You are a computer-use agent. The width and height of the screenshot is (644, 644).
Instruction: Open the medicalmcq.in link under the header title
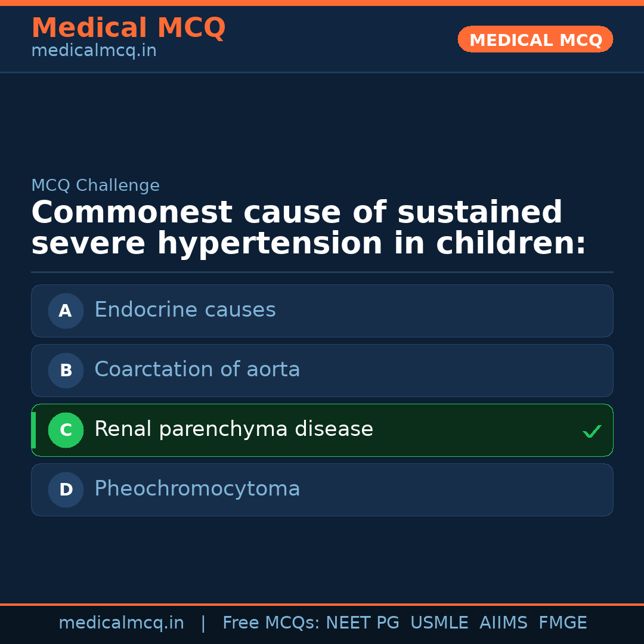[x=94, y=51]
